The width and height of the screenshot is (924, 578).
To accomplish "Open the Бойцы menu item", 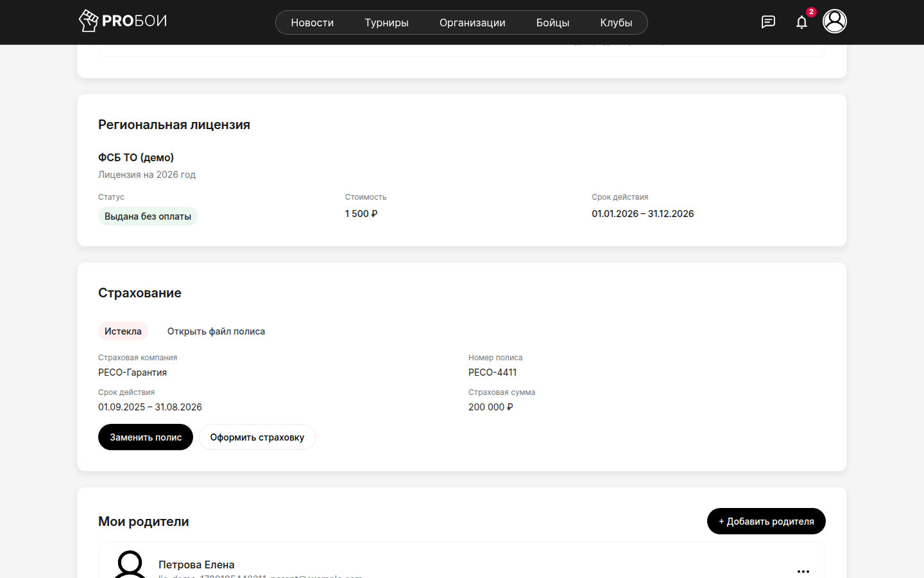I will tap(552, 22).
